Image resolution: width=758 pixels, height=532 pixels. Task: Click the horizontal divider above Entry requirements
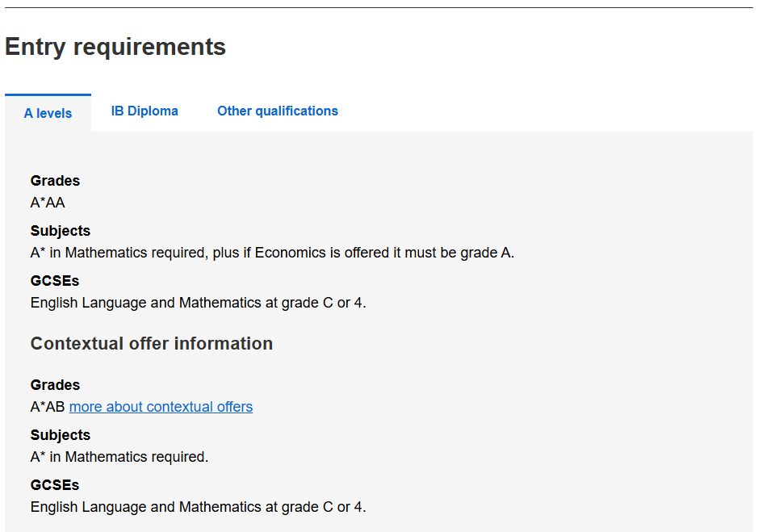pyautogui.click(x=379, y=8)
